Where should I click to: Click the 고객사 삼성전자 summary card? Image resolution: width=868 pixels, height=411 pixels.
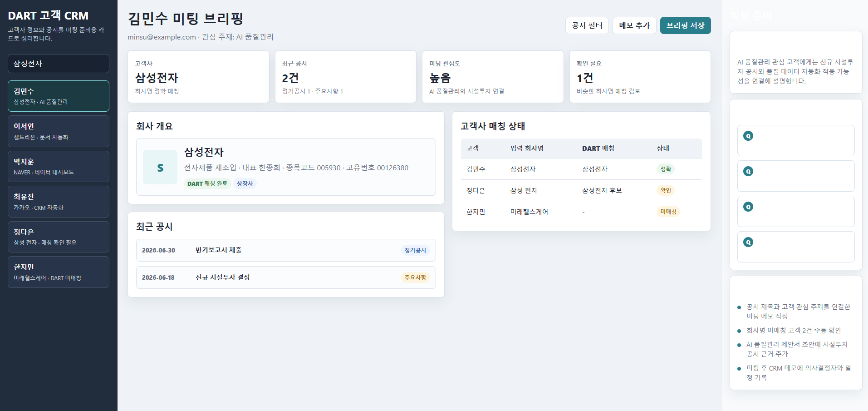[x=198, y=77]
